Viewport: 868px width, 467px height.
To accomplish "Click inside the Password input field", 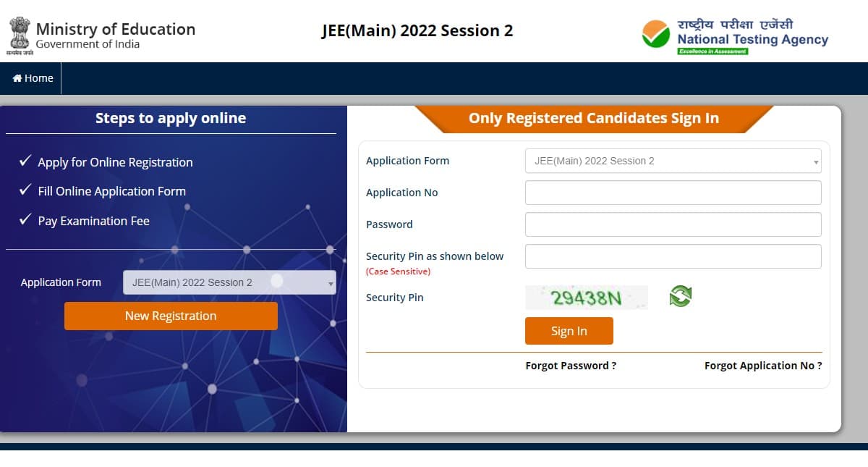I will coord(673,224).
